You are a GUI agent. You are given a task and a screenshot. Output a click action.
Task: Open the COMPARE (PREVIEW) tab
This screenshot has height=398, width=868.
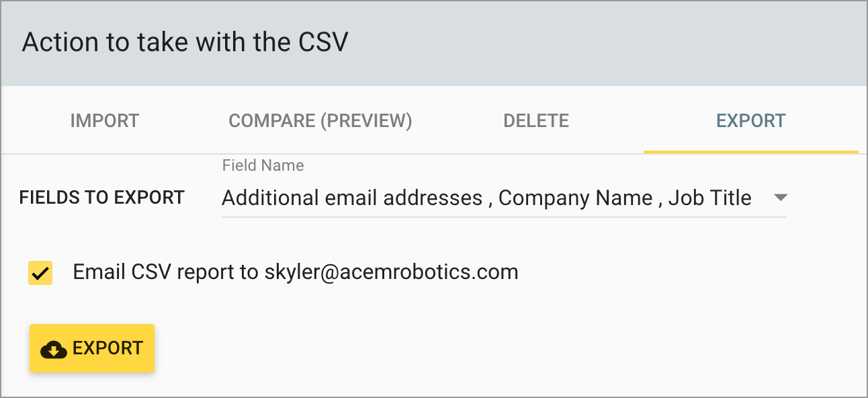click(x=320, y=121)
